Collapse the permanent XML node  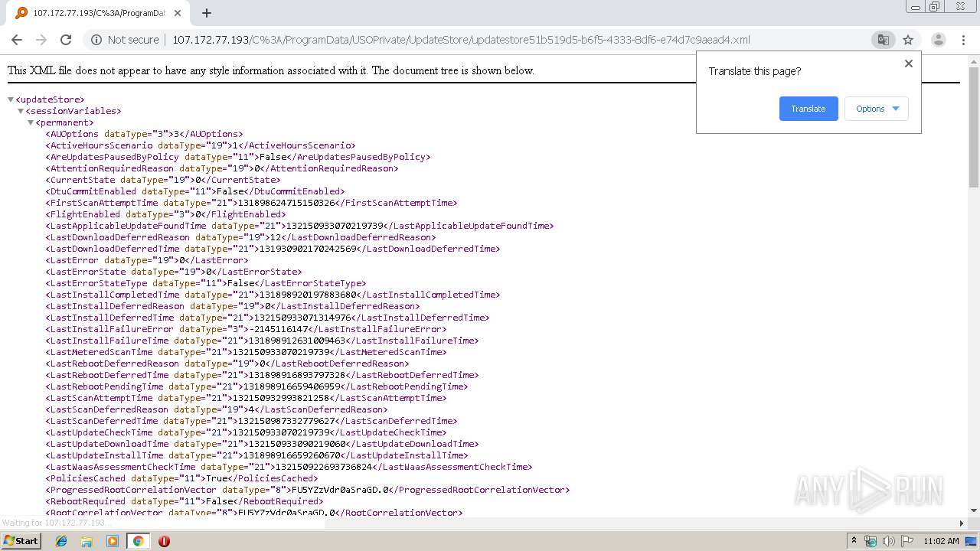click(x=31, y=122)
